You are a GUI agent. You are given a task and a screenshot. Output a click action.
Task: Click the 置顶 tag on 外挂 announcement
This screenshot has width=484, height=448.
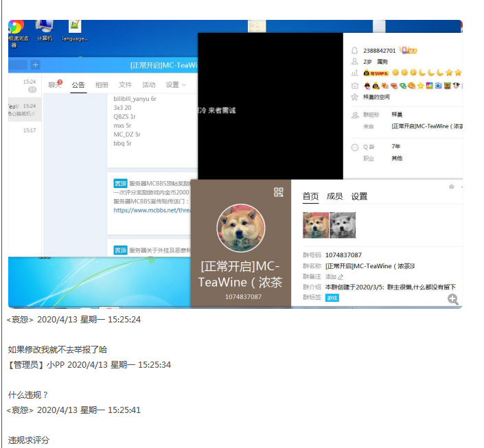120,250
